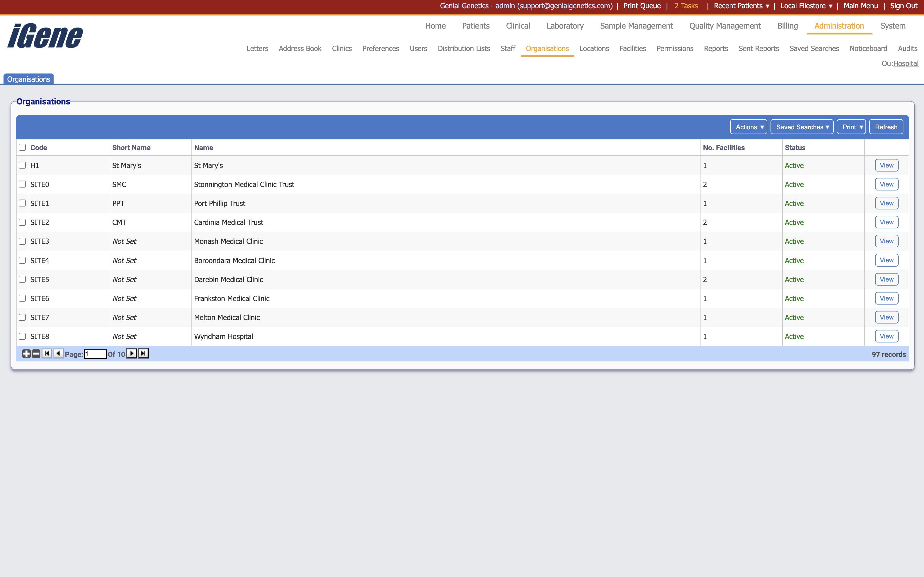
Task: Jump to the last page using pagination icon
Action: coord(143,354)
